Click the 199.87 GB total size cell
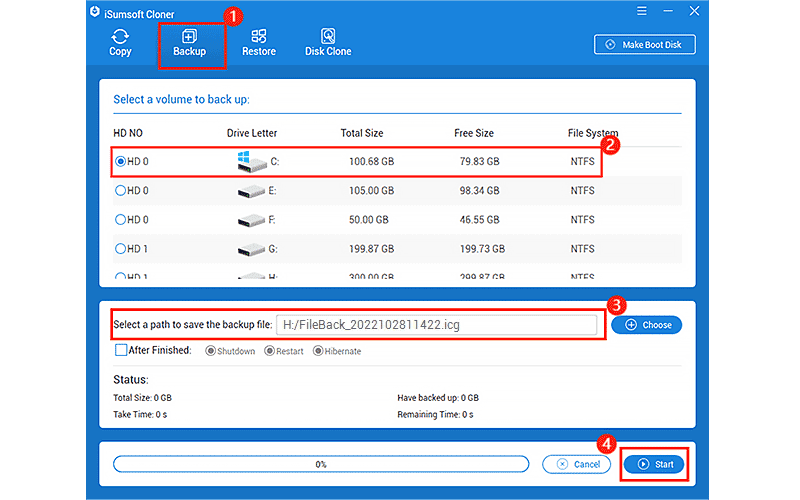Screen dimensions: 800x500 (371, 248)
